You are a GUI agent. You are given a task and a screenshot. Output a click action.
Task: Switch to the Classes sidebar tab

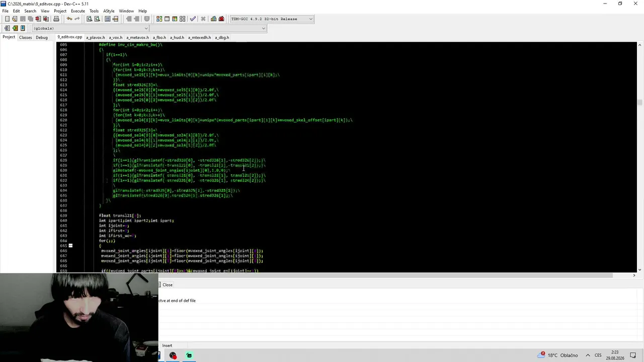(25, 37)
